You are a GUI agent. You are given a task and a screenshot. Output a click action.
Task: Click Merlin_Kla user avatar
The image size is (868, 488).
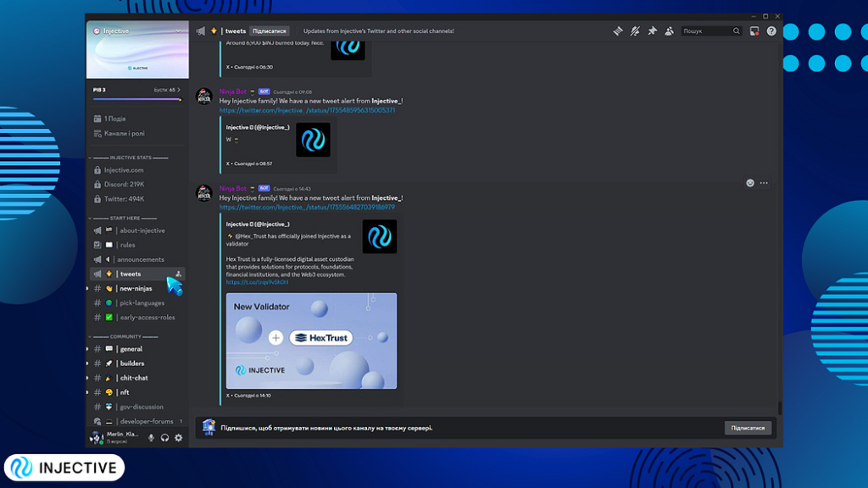coord(97,438)
